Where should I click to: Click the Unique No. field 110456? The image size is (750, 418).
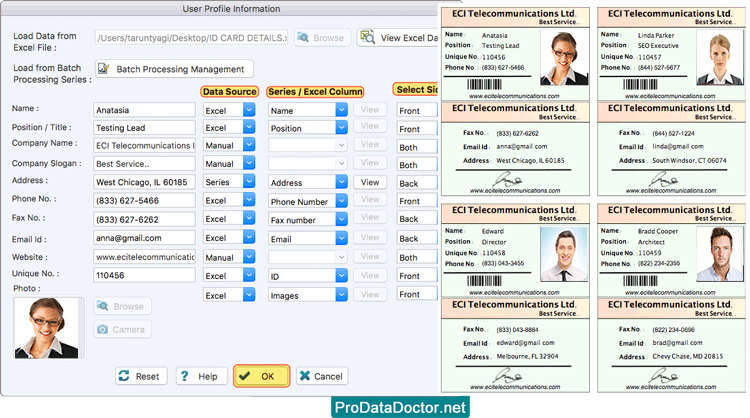click(144, 275)
